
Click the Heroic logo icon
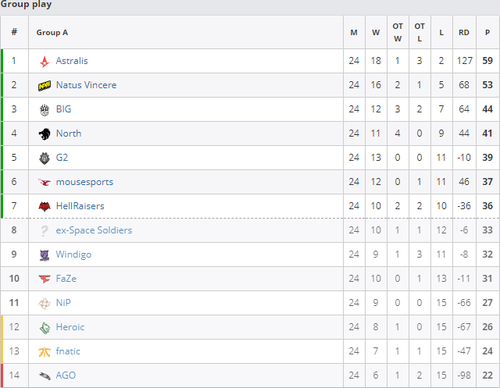[44, 328]
